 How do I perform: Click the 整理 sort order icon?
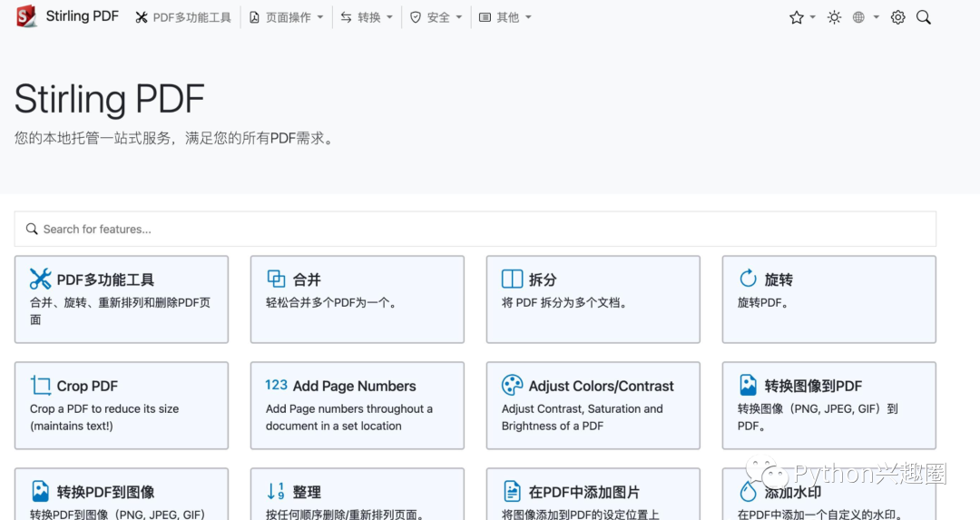point(276,491)
